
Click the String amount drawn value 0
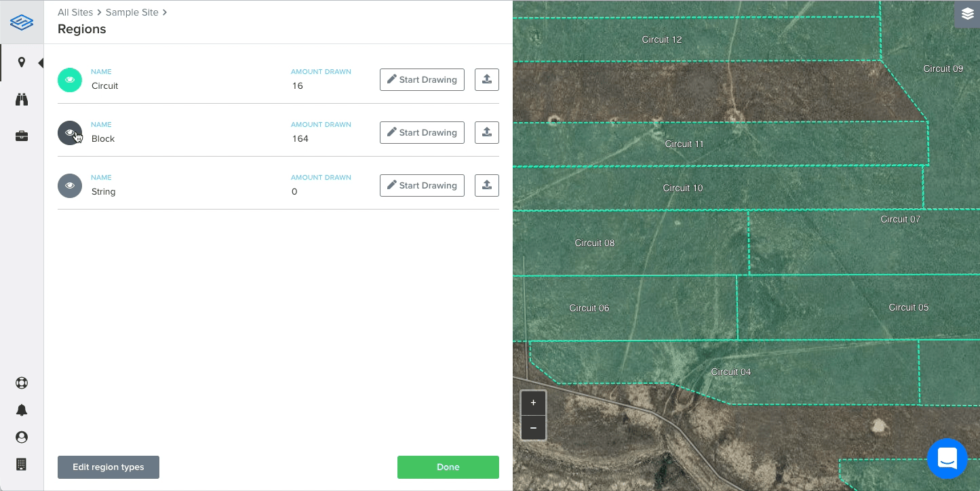coord(294,192)
